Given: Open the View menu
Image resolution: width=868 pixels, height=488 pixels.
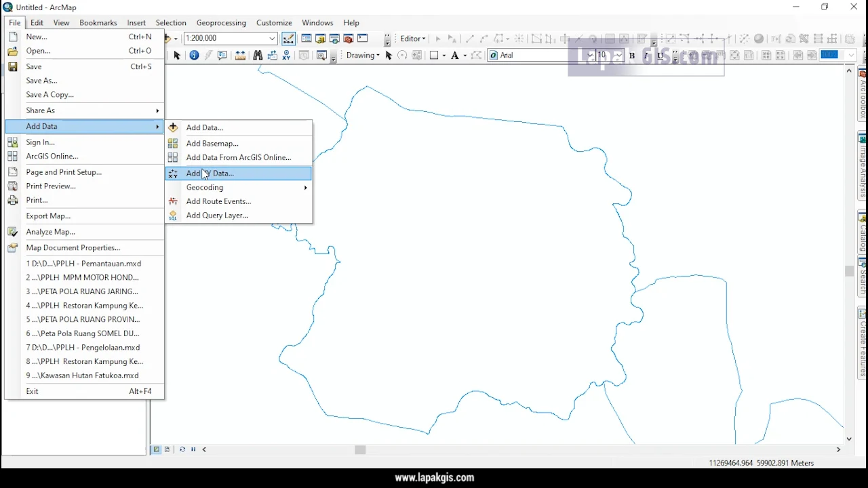Looking at the screenshot, I should click(x=62, y=22).
